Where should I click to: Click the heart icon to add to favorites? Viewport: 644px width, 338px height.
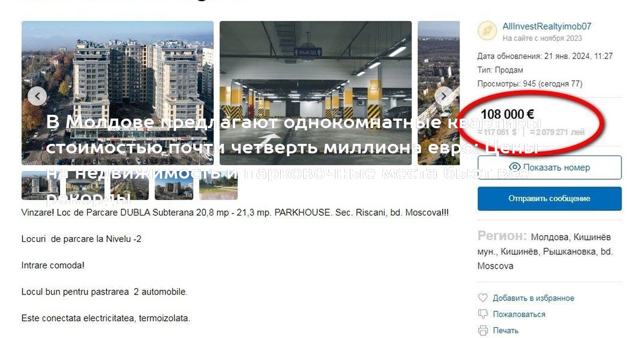(483, 298)
